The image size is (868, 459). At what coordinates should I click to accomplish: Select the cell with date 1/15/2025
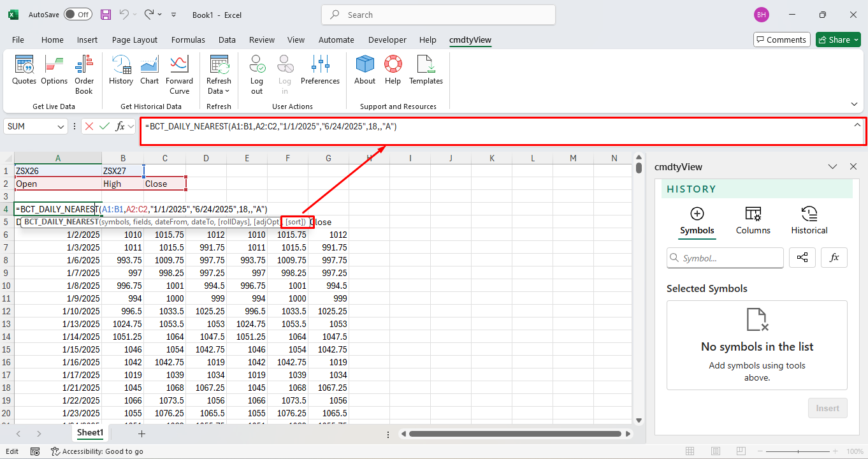click(58, 349)
